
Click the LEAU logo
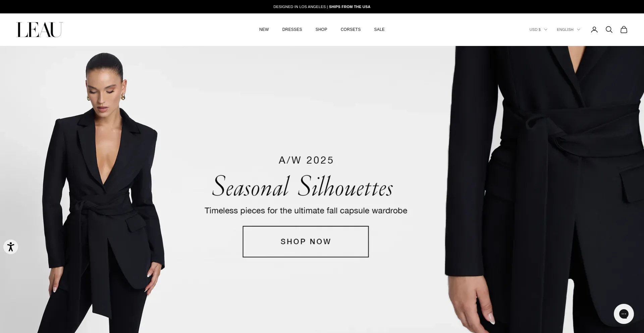tap(40, 30)
